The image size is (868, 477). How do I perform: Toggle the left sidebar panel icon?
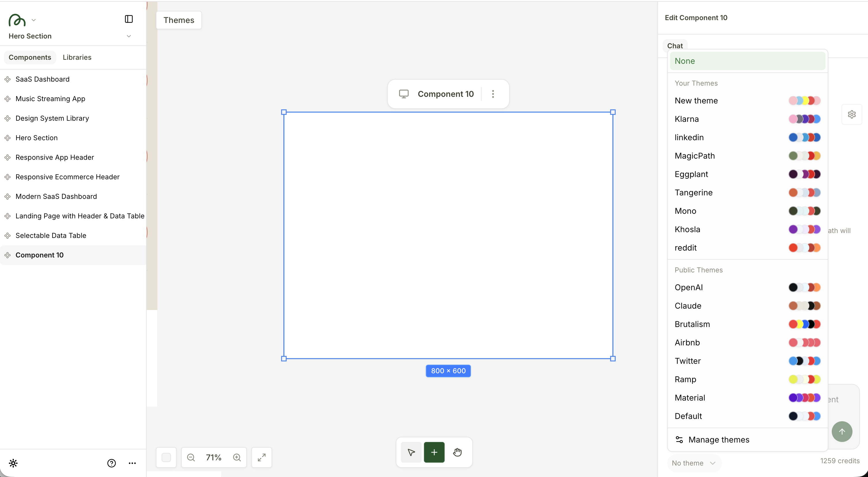coord(128,19)
